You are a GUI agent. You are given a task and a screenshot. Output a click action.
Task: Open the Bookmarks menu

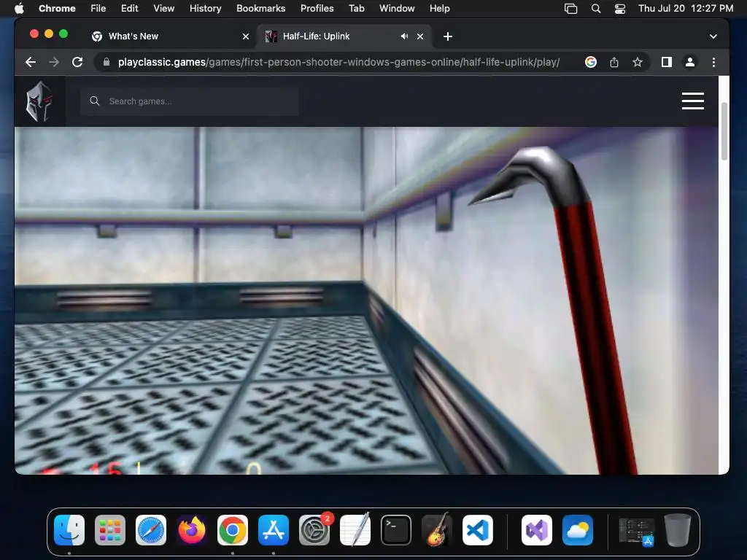click(260, 9)
